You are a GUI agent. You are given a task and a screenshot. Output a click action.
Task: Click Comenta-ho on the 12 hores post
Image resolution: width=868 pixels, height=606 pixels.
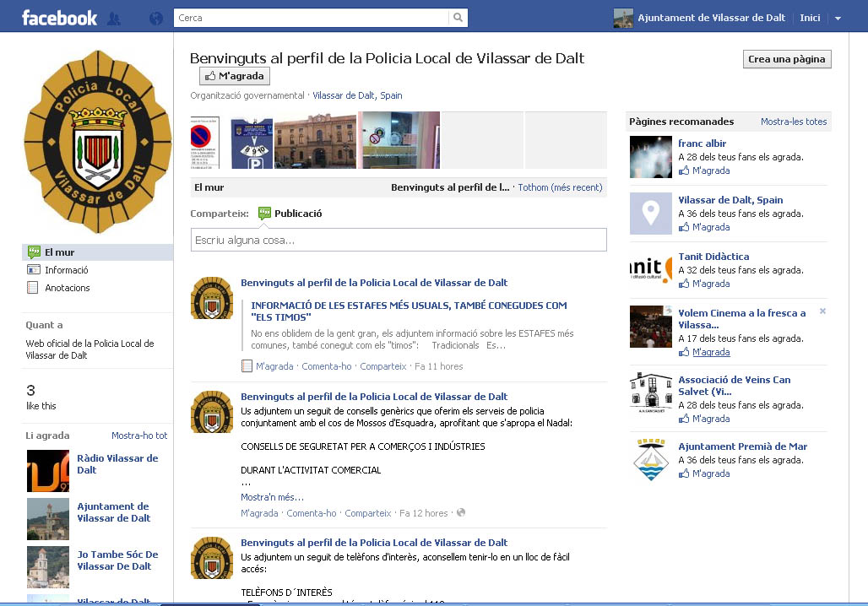(x=311, y=513)
